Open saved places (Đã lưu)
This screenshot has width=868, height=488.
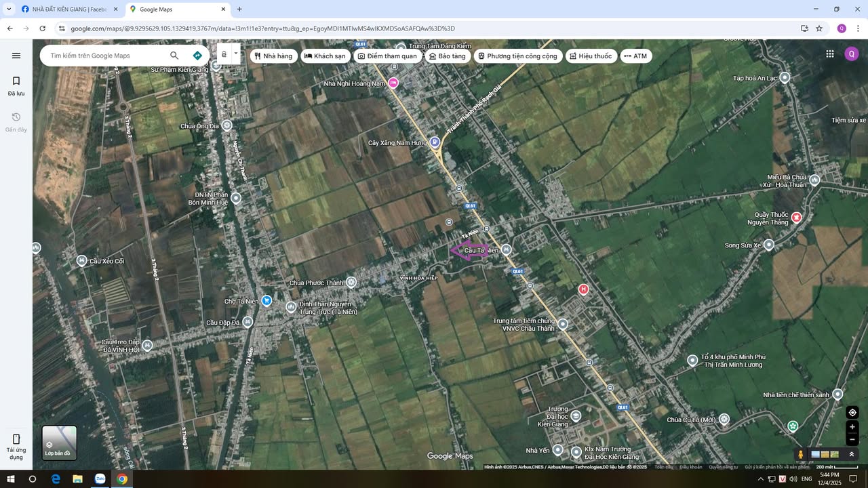coord(16,85)
